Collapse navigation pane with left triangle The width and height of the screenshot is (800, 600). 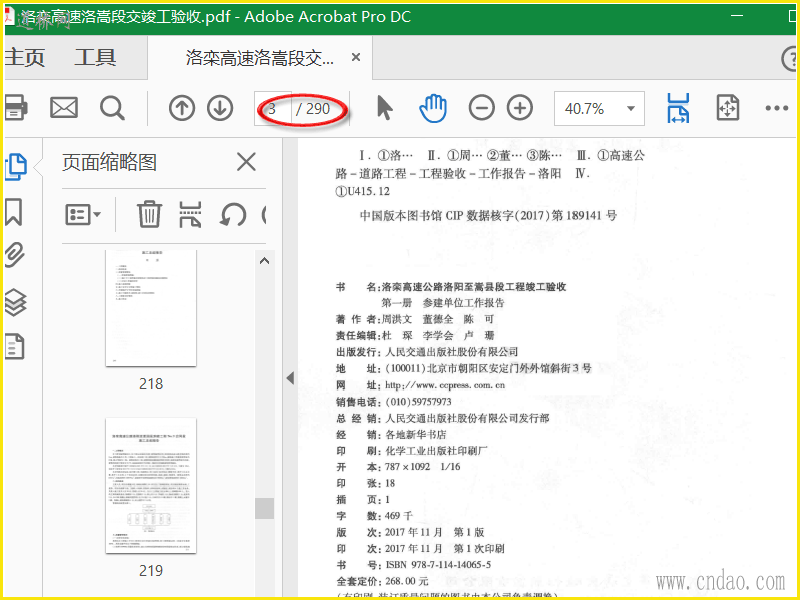point(290,378)
